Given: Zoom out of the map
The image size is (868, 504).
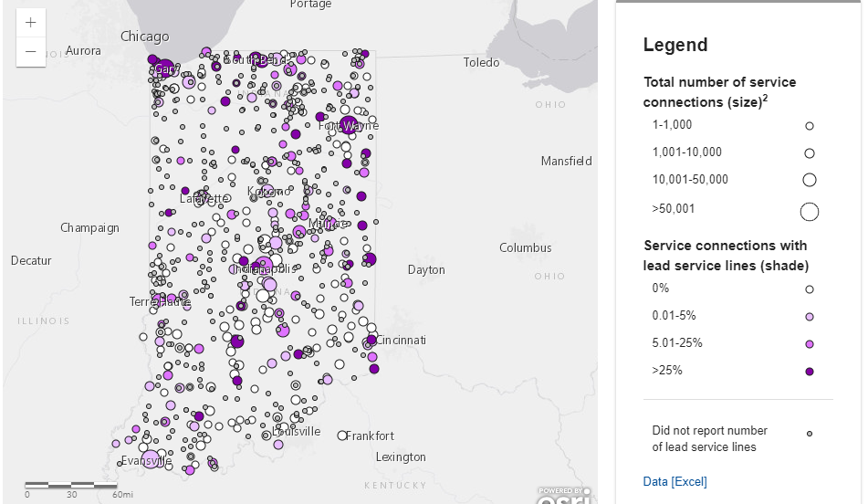Looking at the screenshot, I should [x=31, y=52].
